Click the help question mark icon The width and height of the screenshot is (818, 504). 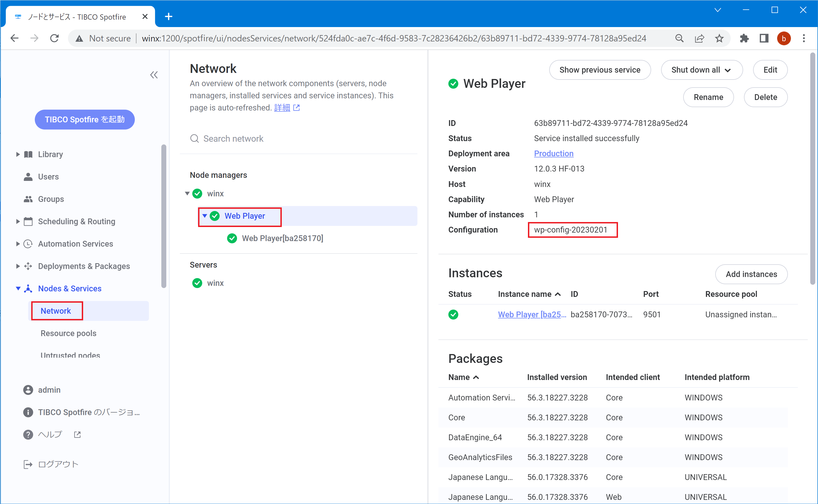[x=28, y=435]
